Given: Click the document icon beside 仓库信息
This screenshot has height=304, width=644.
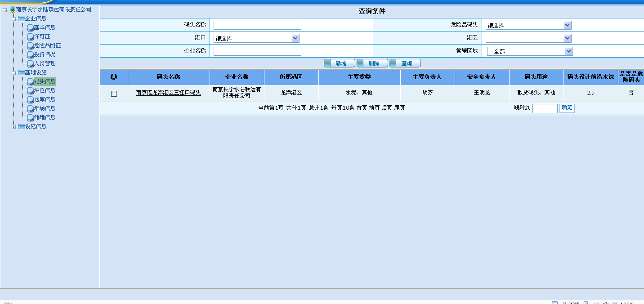Looking at the screenshot, I should (x=31, y=100).
